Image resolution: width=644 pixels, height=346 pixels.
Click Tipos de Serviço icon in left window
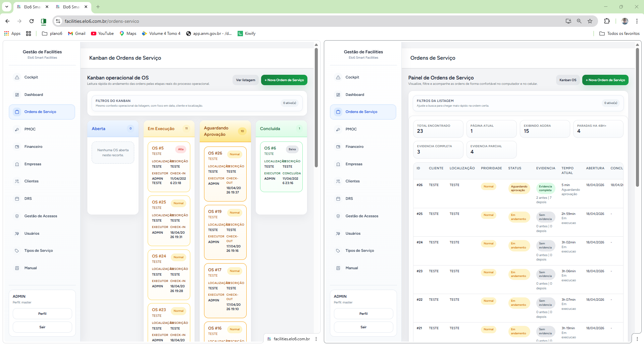point(17,251)
